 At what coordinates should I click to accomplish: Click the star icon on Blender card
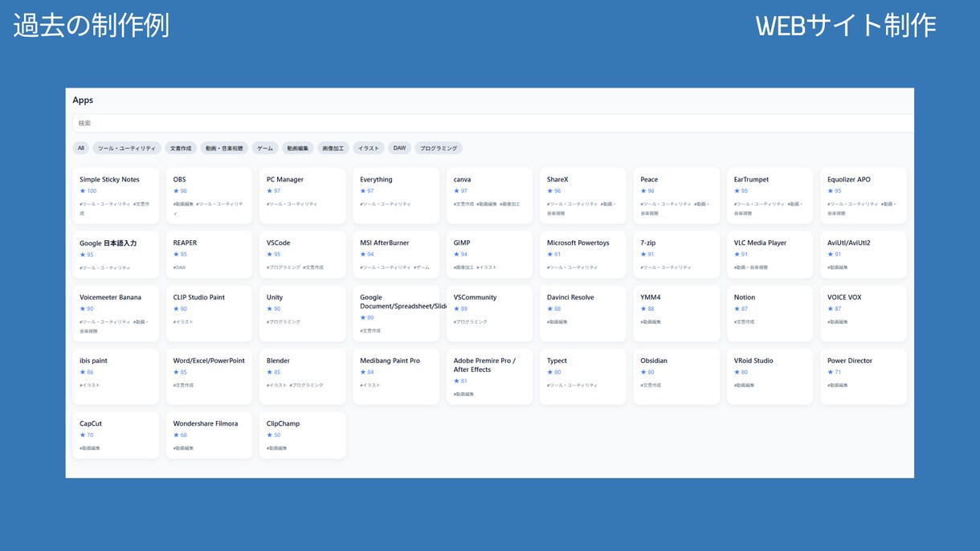[x=270, y=373]
